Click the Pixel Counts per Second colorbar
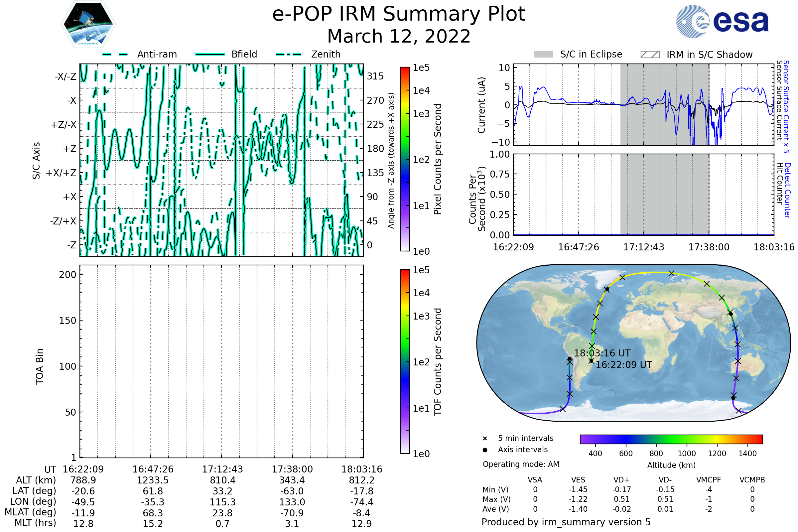The width and height of the screenshot is (798, 532). coord(405,159)
